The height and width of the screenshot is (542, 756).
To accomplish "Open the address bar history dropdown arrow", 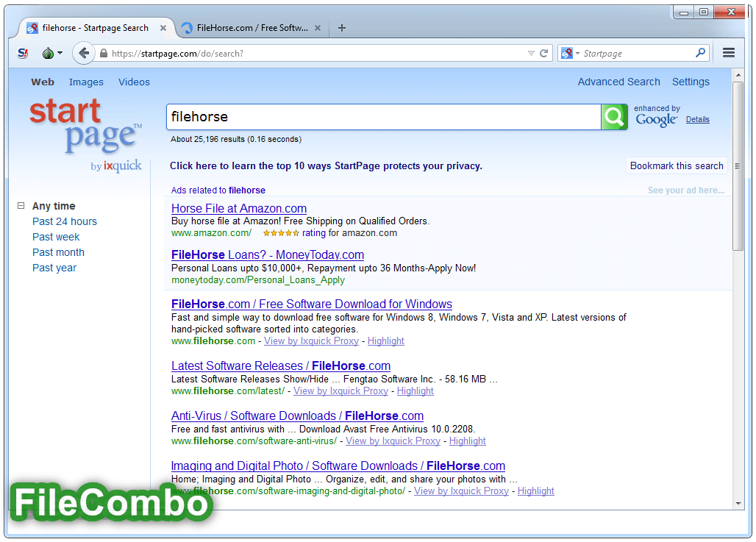I will [x=531, y=53].
